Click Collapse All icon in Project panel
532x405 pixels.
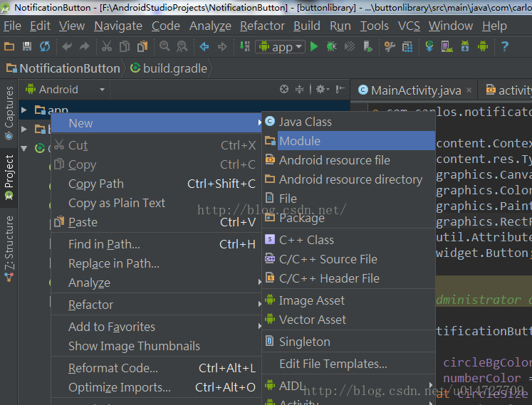coord(299,89)
